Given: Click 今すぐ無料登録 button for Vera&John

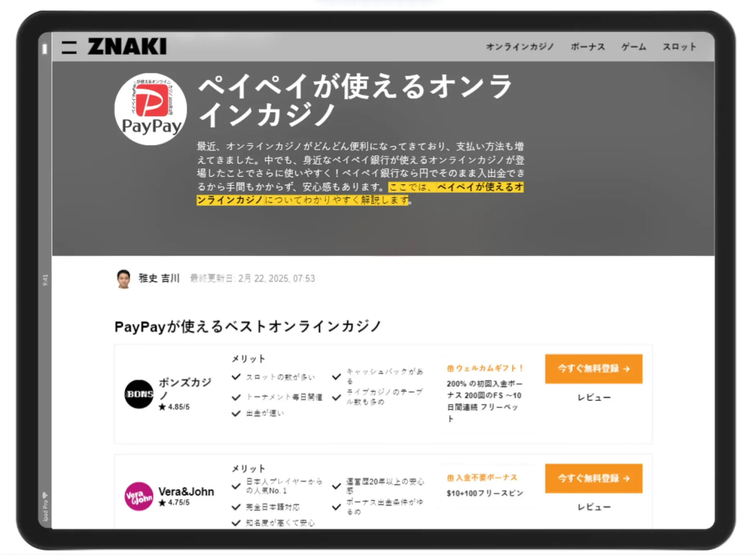Looking at the screenshot, I should 594,478.
